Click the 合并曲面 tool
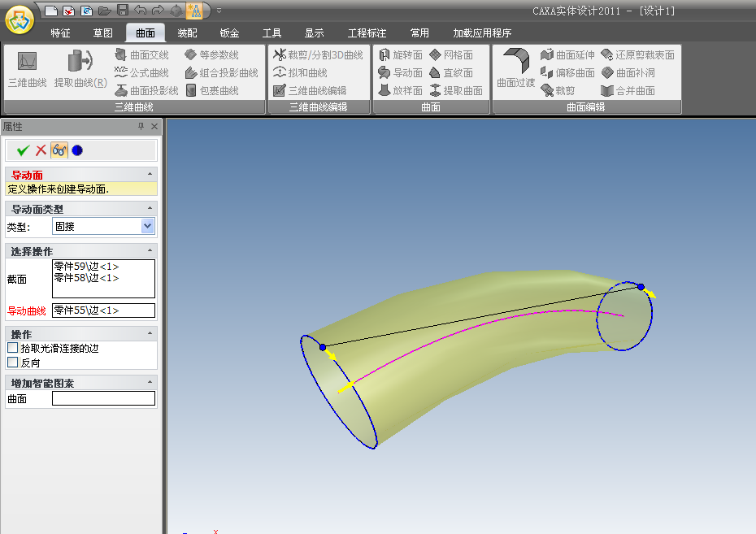756x534 pixels. [x=628, y=90]
